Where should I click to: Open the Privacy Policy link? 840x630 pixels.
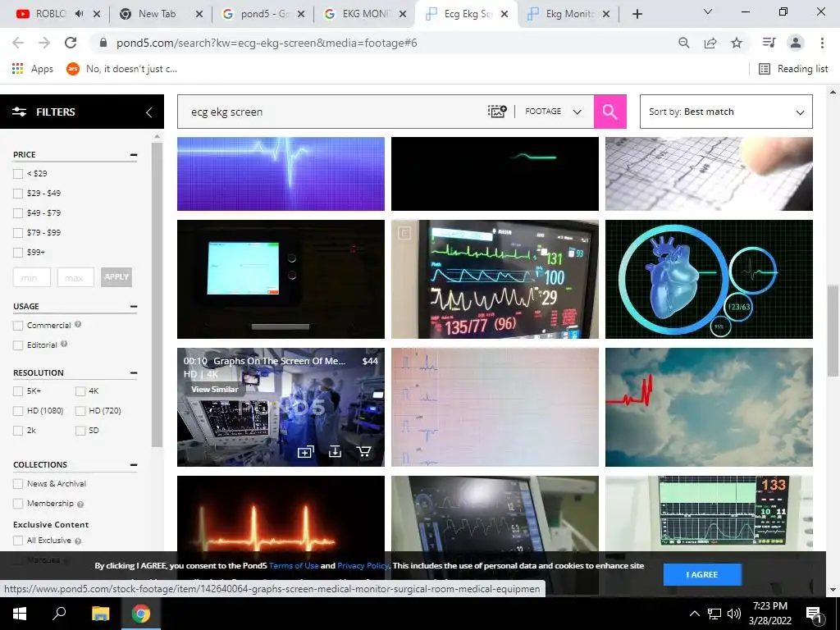tap(363, 565)
